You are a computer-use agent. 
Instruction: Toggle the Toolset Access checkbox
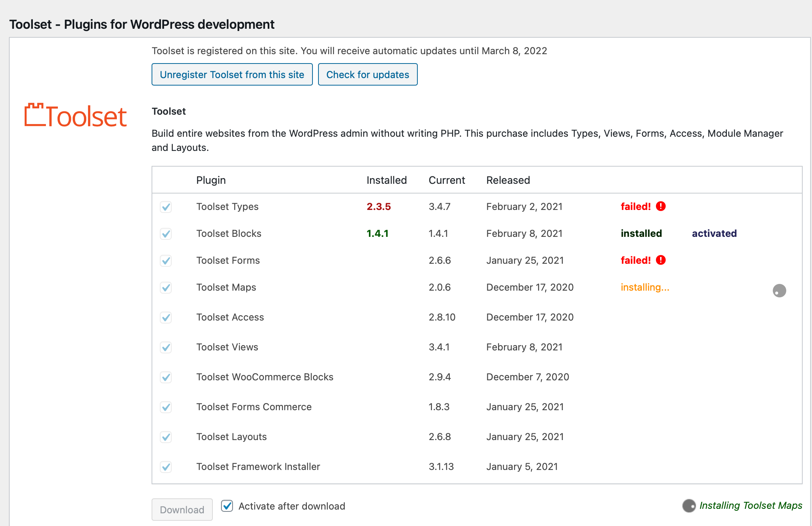(x=166, y=317)
